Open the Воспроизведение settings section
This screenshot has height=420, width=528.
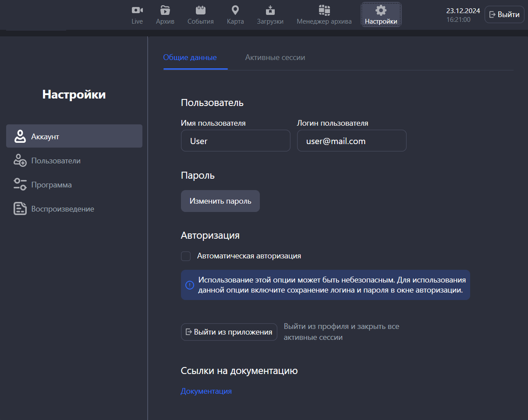(62, 209)
